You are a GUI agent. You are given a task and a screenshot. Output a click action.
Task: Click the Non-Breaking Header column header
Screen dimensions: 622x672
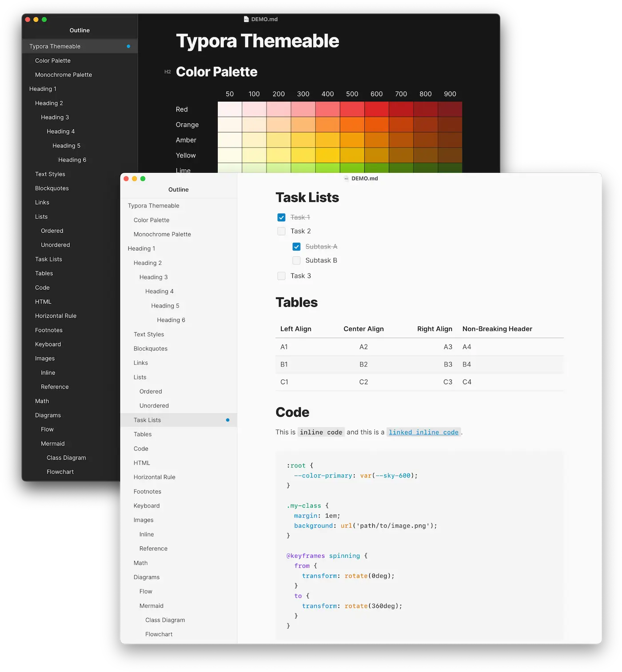pyautogui.click(x=497, y=329)
